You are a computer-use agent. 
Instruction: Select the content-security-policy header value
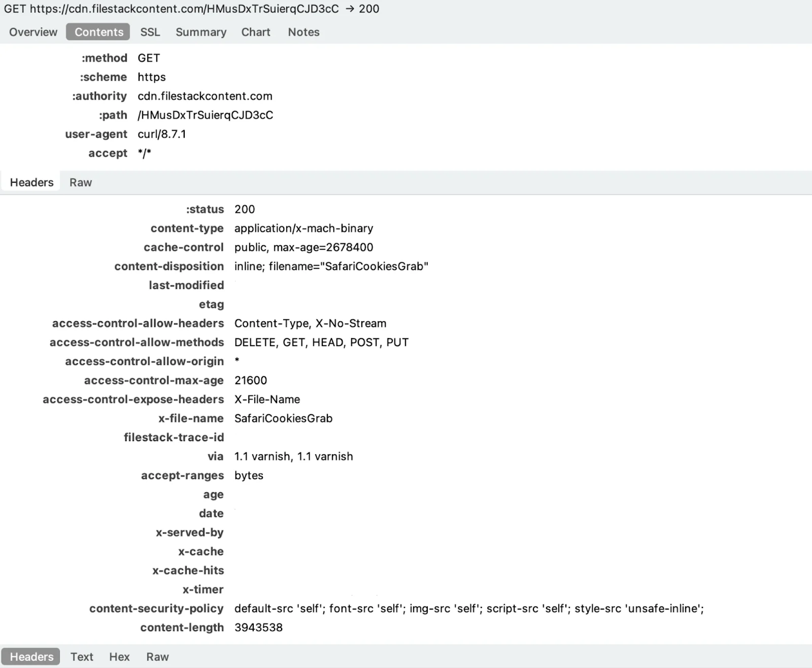(468, 608)
